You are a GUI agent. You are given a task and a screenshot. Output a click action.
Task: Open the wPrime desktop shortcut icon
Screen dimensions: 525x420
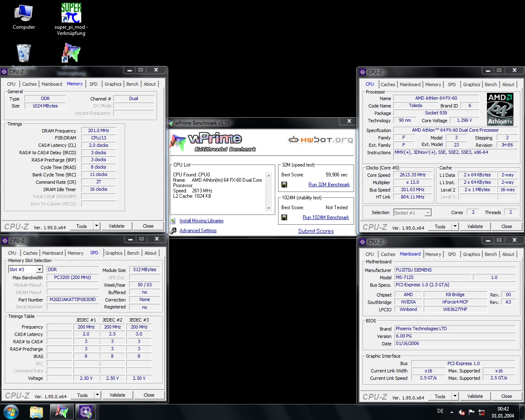click(71, 53)
